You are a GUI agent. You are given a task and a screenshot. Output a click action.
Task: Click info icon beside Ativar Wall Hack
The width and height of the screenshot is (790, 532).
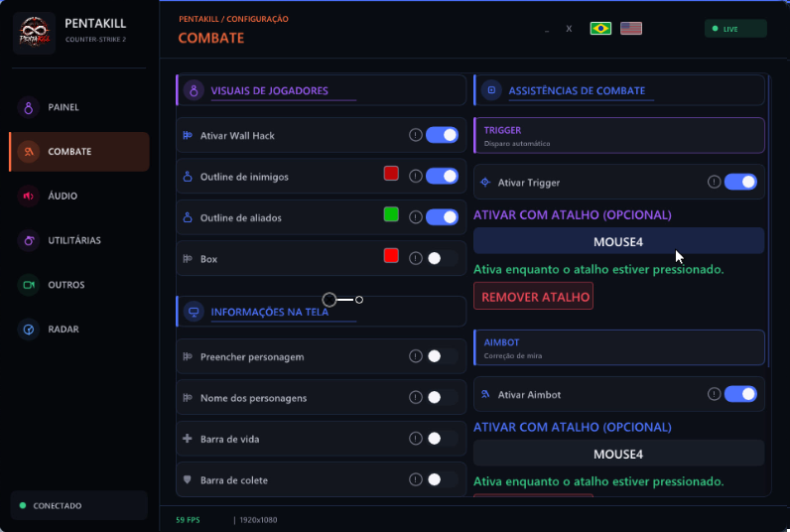415,135
